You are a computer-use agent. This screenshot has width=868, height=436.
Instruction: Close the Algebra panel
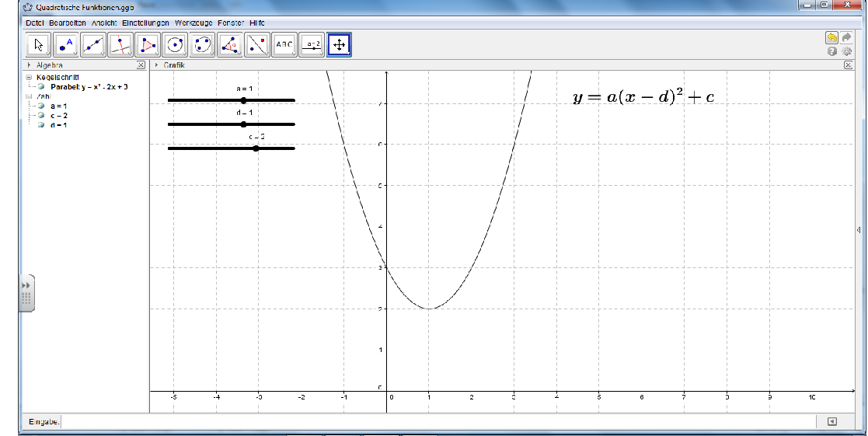point(141,66)
